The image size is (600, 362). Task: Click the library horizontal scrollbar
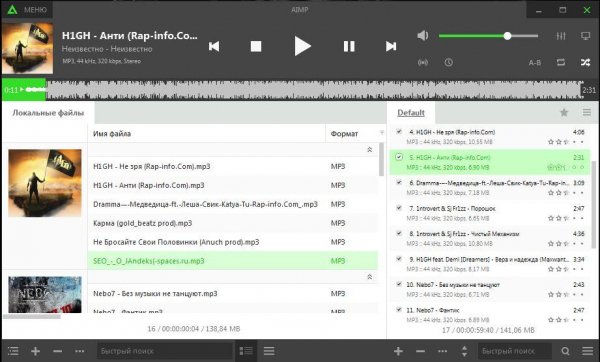coord(32,316)
